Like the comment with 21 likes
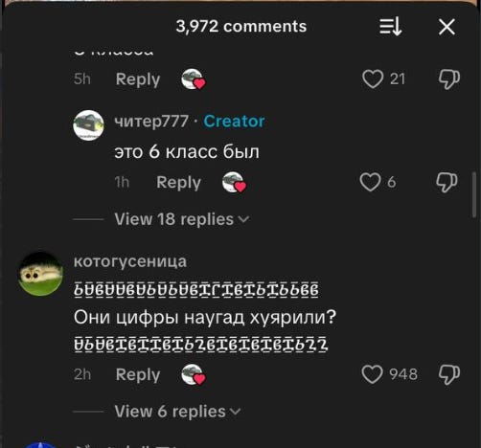This screenshot has width=481, height=448. click(x=373, y=78)
